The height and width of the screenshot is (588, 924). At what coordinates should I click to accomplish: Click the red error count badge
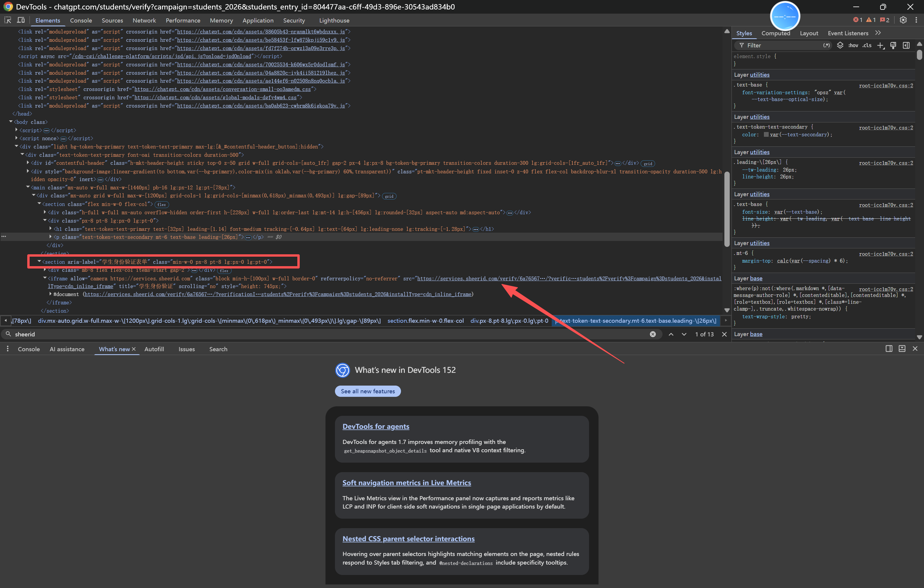tap(858, 20)
